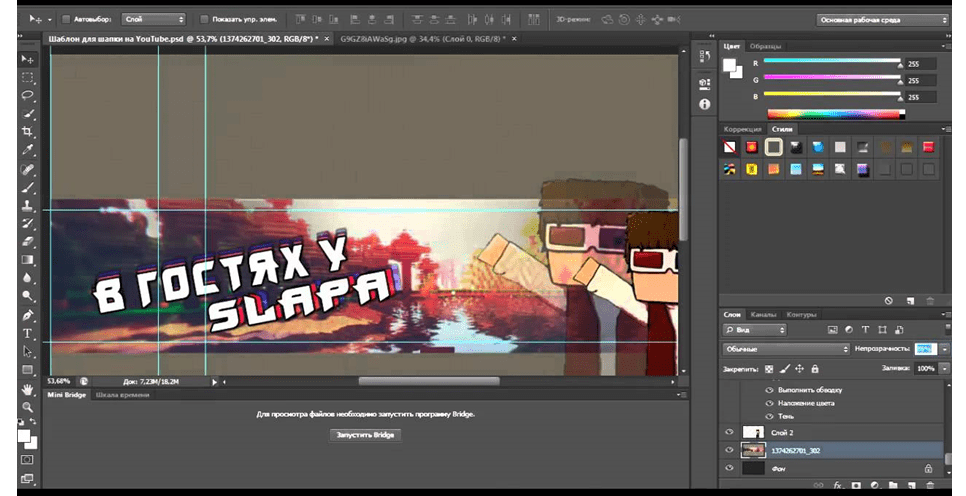Click the Непрозрачность value field
Image resolution: width=966 pixels, height=496 pixels.
(925, 349)
